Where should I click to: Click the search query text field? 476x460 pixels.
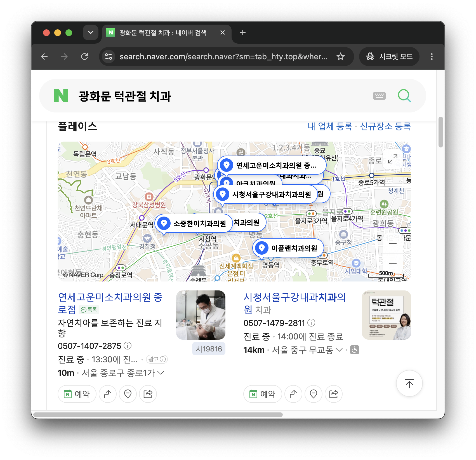(221, 96)
